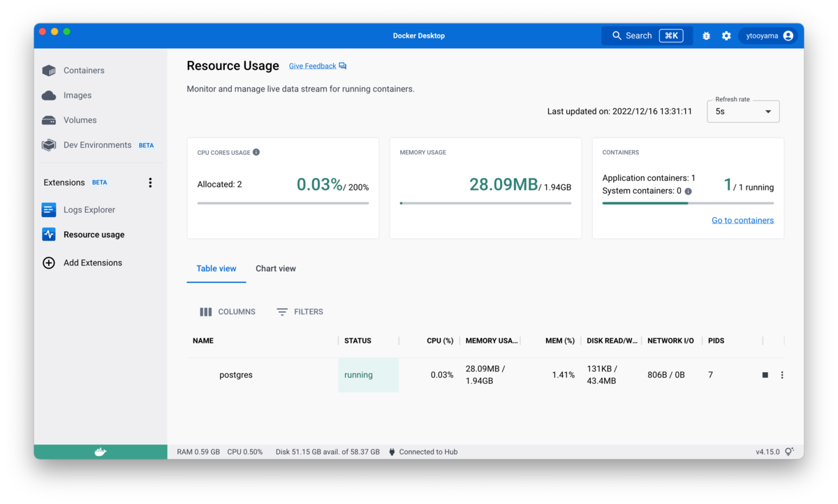This screenshot has height=504, width=838.
Task: Click the PIDS value 7 for postgres
Action: pyautogui.click(x=711, y=375)
